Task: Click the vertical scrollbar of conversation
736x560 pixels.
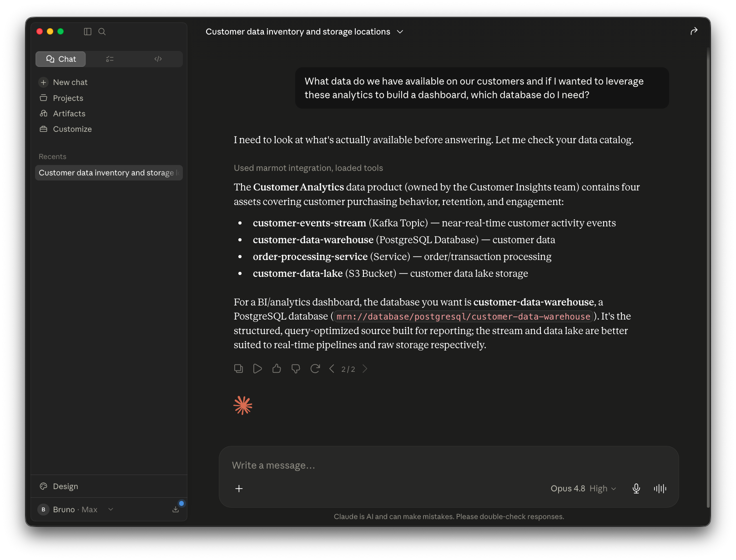Action: tap(708, 277)
